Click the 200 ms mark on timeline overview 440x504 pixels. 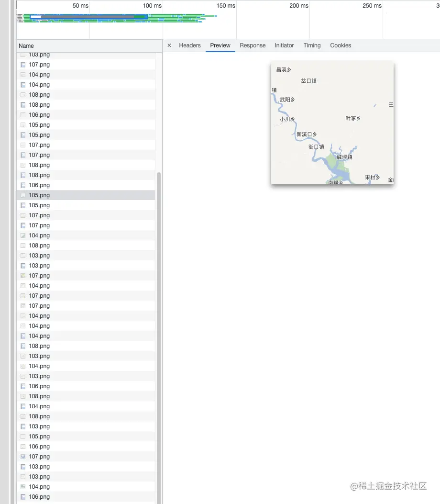pos(299,5)
